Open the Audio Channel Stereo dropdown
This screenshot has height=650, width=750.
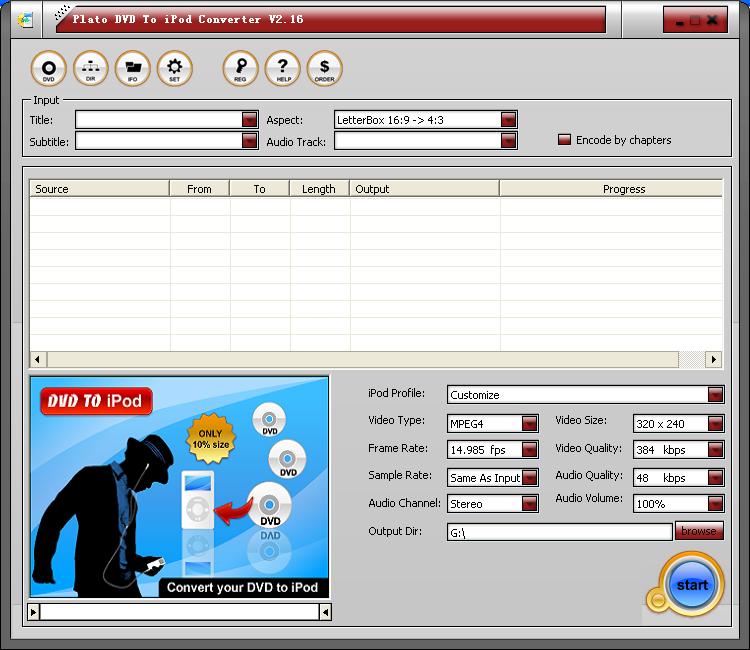click(529, 503)
